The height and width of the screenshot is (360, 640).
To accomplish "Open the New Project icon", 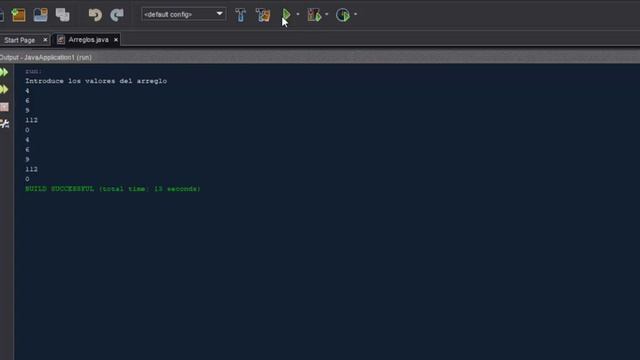I will point(18,15).
